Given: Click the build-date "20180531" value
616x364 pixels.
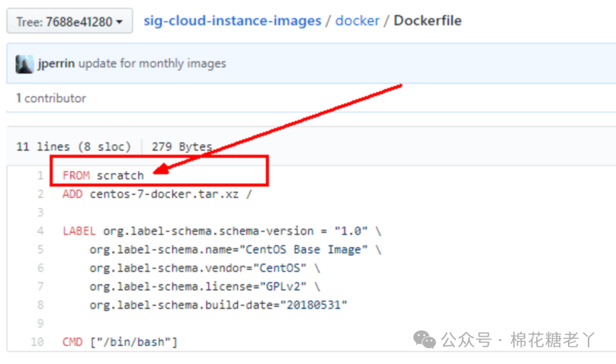Looking at the screenshot, I should (313, 305).
